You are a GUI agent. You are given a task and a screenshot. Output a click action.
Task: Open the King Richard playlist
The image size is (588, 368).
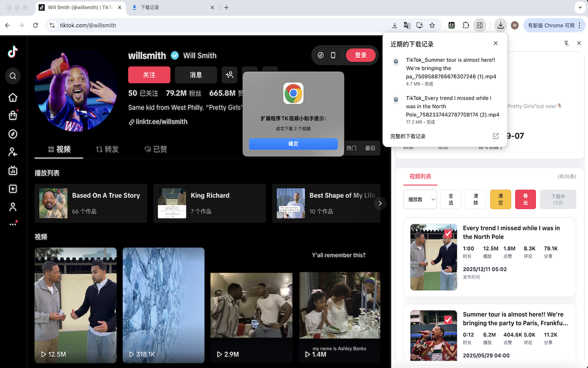209,203
